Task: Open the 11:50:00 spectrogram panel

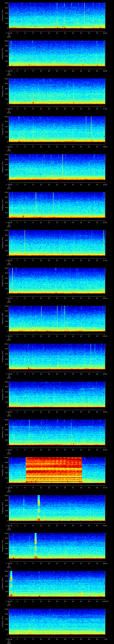Action: [57, 243]
